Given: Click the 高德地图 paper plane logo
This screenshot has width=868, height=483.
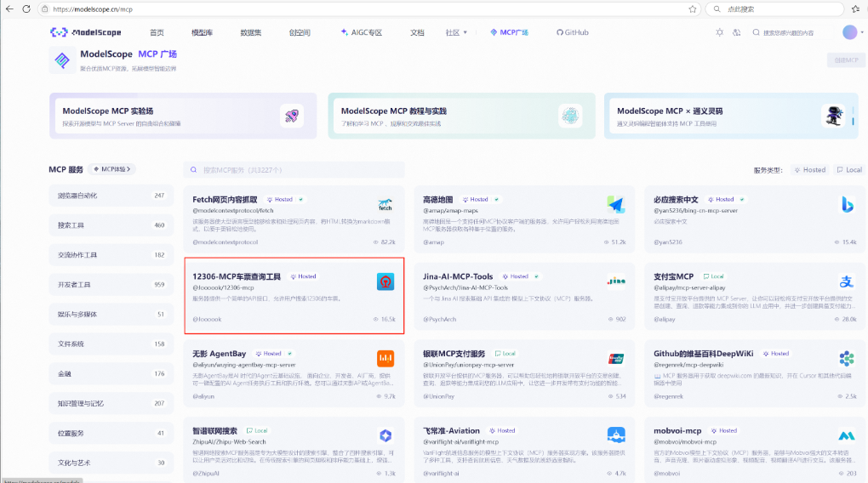Looking at the screenshot, I should [615, 205].
